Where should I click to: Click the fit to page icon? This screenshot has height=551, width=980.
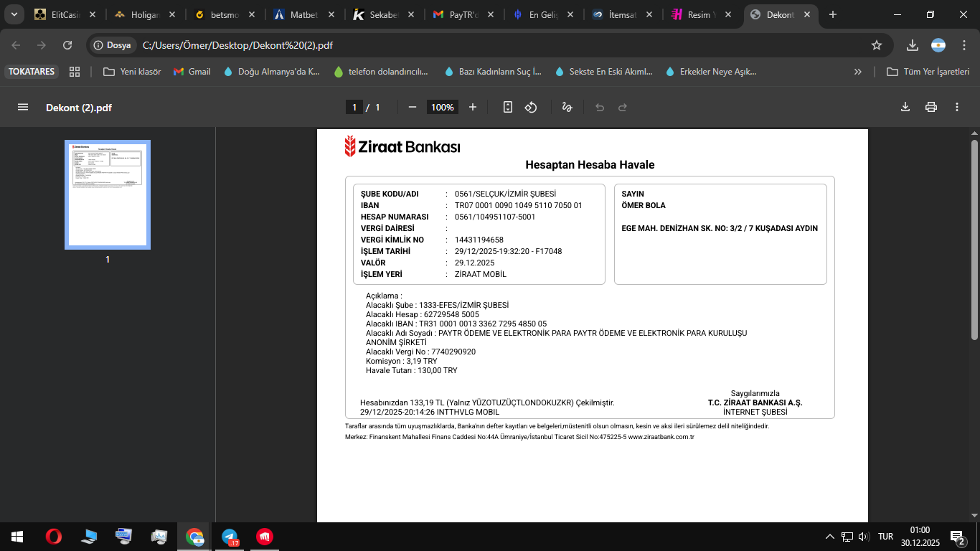coord(508,107)
